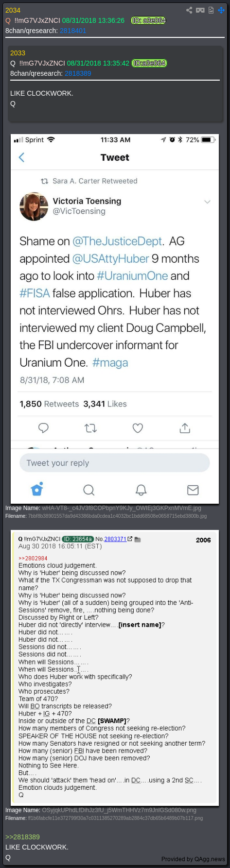Open the quoted post link 2818389
230x868 pixels.
click(x=22, y=837)
